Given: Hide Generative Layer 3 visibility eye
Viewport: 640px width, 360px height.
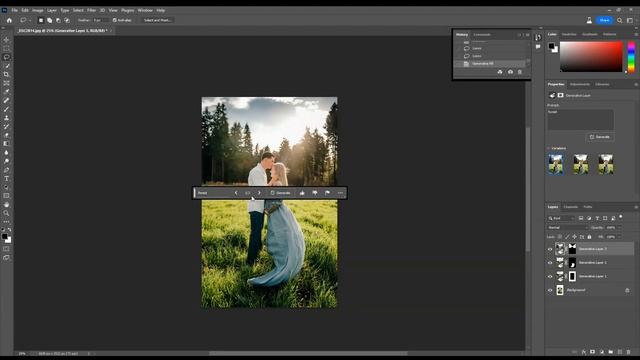Looking at the screenshot, I should click(550, 249).
